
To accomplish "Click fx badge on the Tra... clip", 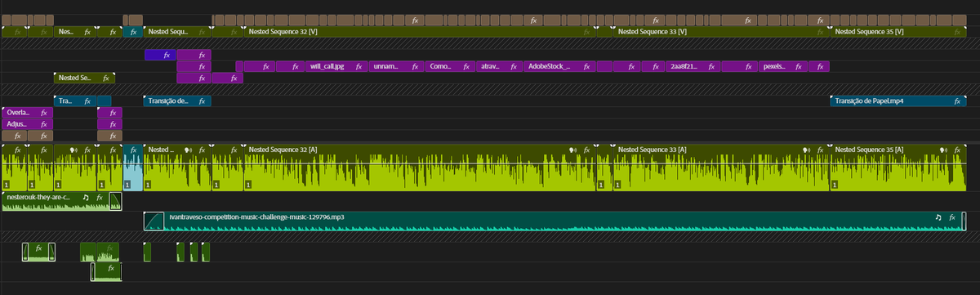I will click(x=87, y=101).
